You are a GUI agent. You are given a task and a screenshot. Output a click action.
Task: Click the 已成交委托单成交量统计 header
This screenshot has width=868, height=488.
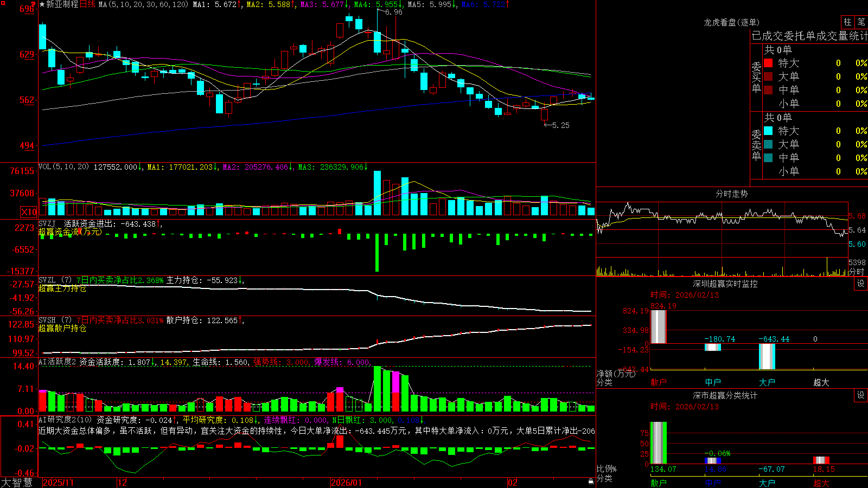pos(809,36)
